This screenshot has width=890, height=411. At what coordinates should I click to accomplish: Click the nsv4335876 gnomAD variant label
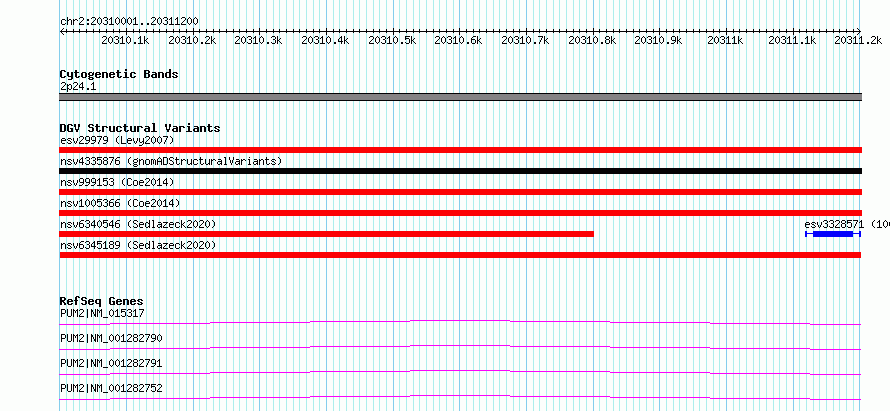coord(171,161)
